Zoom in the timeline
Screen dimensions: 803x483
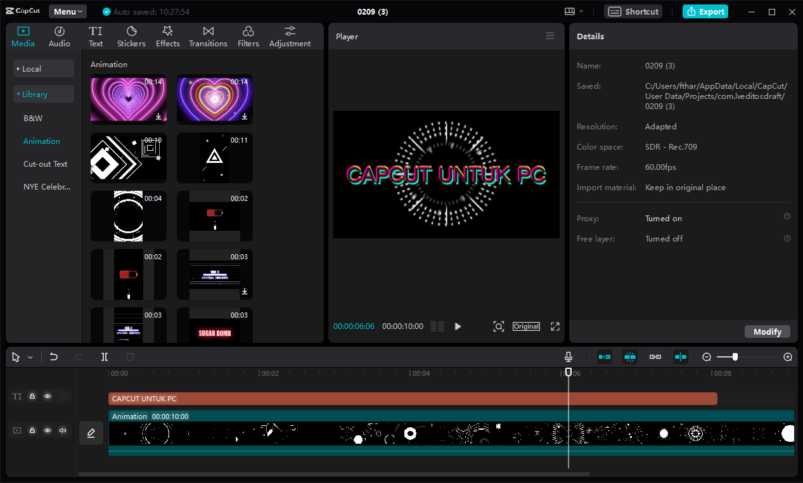pyautogui.click(x=788, y=357)
